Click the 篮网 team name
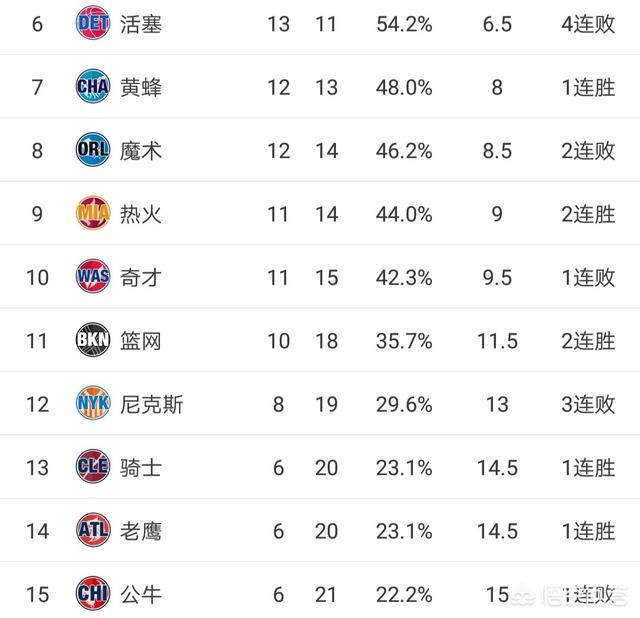The width and height of the screenshot is (640, 618). 141,341
